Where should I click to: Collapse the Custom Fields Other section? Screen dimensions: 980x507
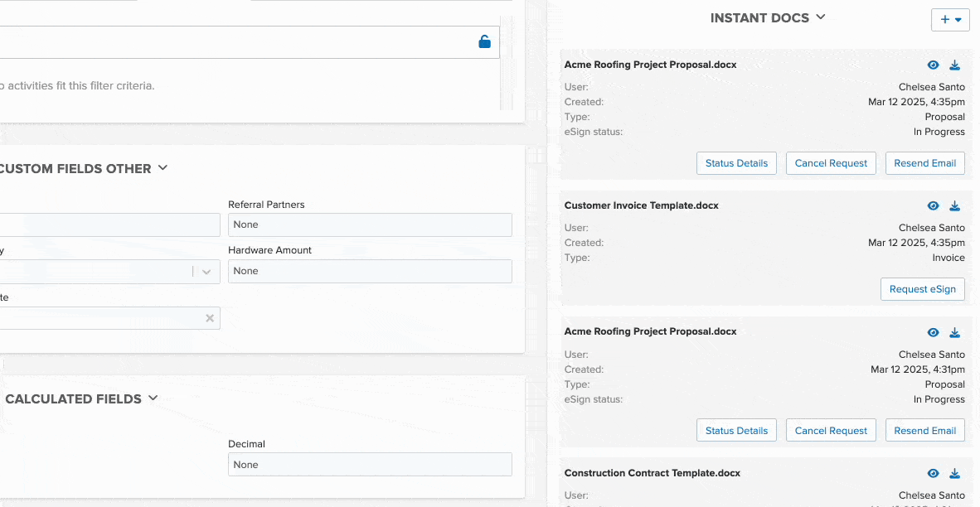(163, 167)
